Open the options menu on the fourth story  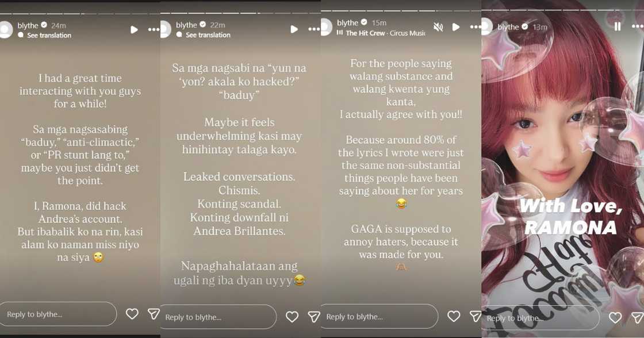click(637, 26)
